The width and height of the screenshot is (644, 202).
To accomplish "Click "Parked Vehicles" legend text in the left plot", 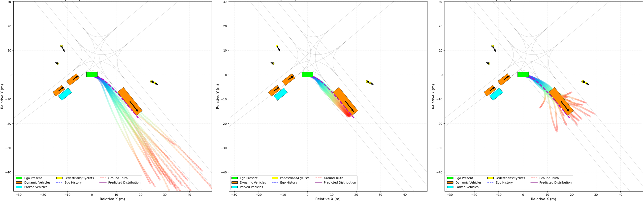I will (x=36, y=187).
